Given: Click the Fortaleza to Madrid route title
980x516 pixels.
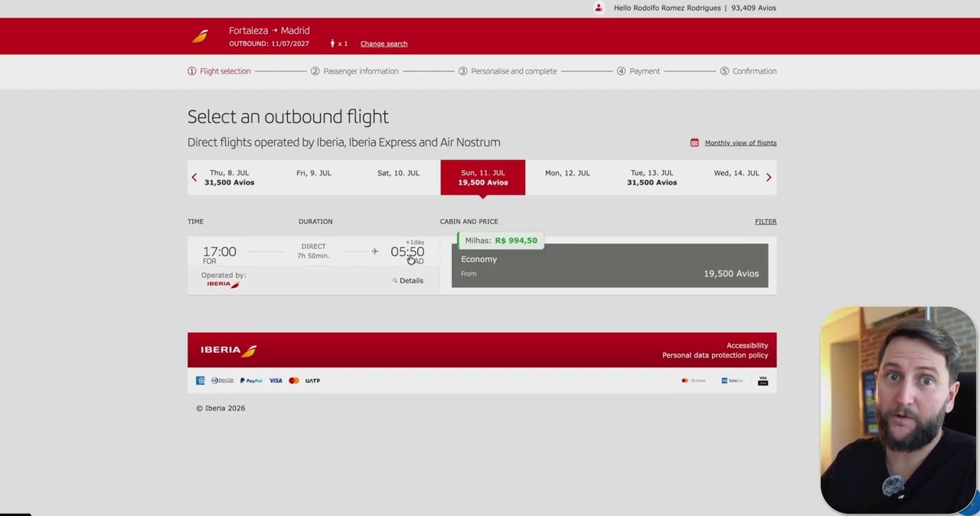Looking at the screenshot, I should (269, 31).
